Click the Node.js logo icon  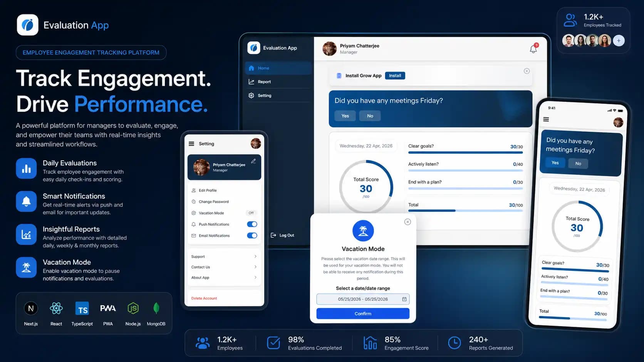pos(133,308)
